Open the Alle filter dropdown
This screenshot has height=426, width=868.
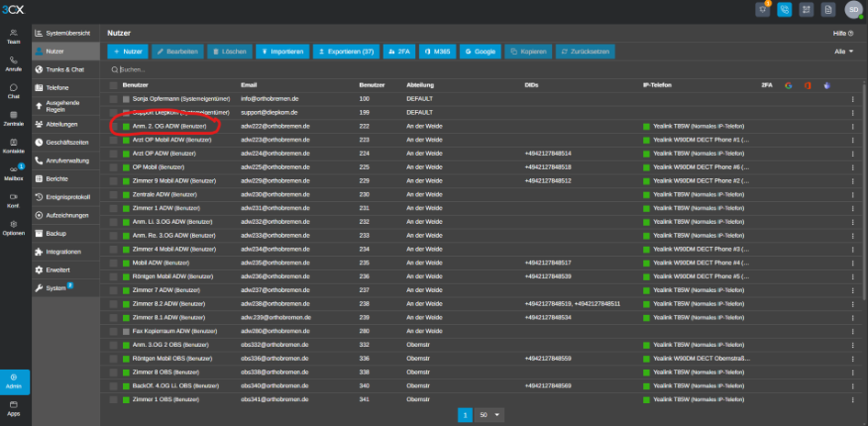pos(843,51)
